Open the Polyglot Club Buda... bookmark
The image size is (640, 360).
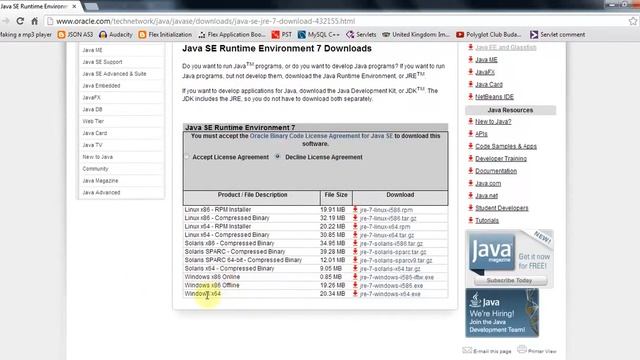pos(489,35)
